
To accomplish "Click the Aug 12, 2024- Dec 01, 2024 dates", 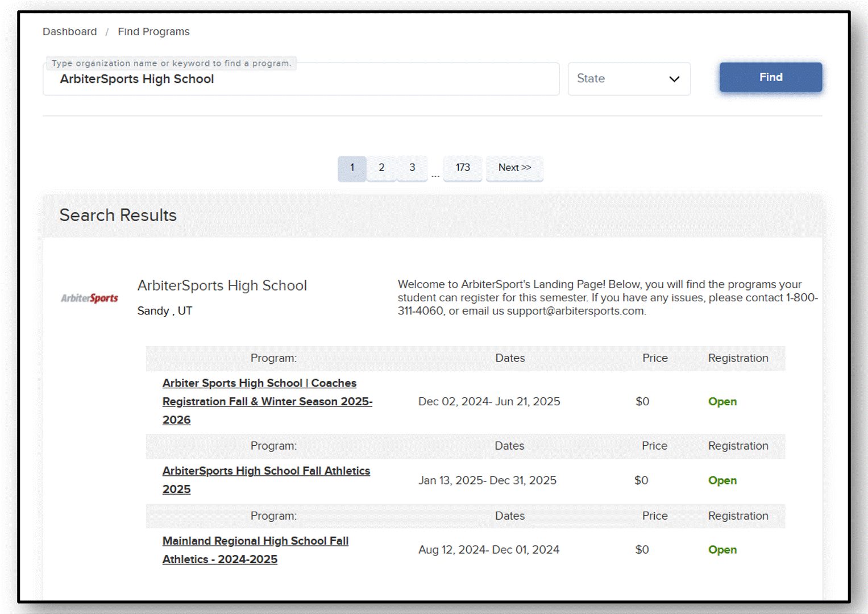I will click(x=489, y=550).
